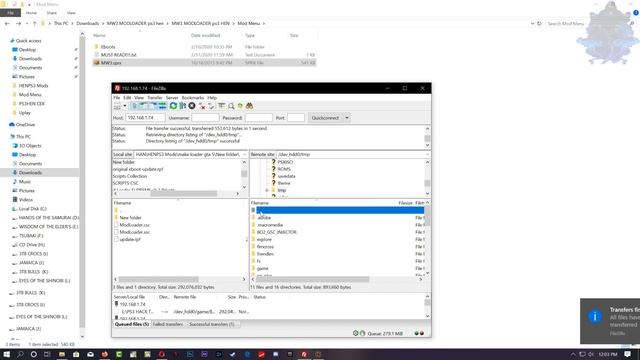Toggle the message log display in toolbar
Image resolution: width=640 pixels, height=360 pixels.
[x=134, y=106]
